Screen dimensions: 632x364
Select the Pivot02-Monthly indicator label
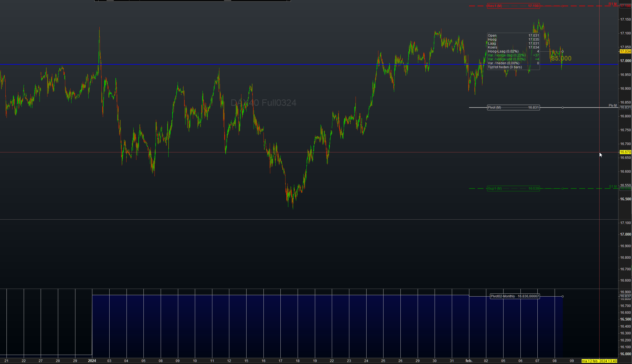point(515,296)
